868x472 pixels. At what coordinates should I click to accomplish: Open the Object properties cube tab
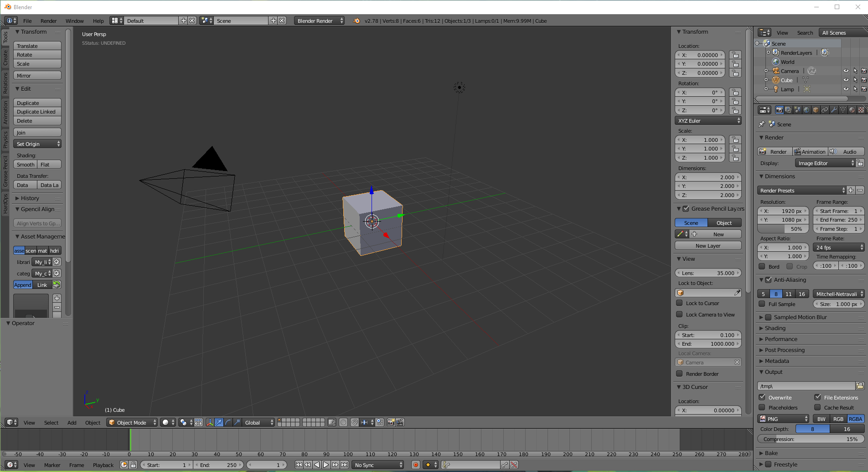816,110
